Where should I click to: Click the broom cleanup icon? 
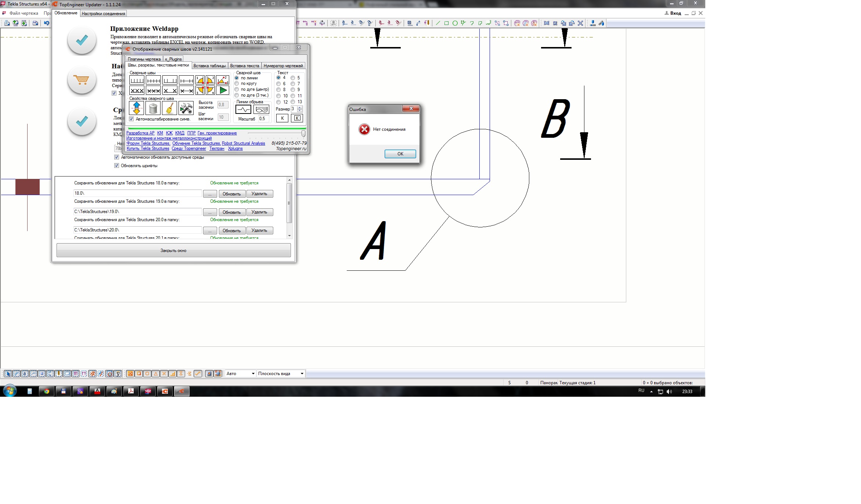click(x=169, y=108)
